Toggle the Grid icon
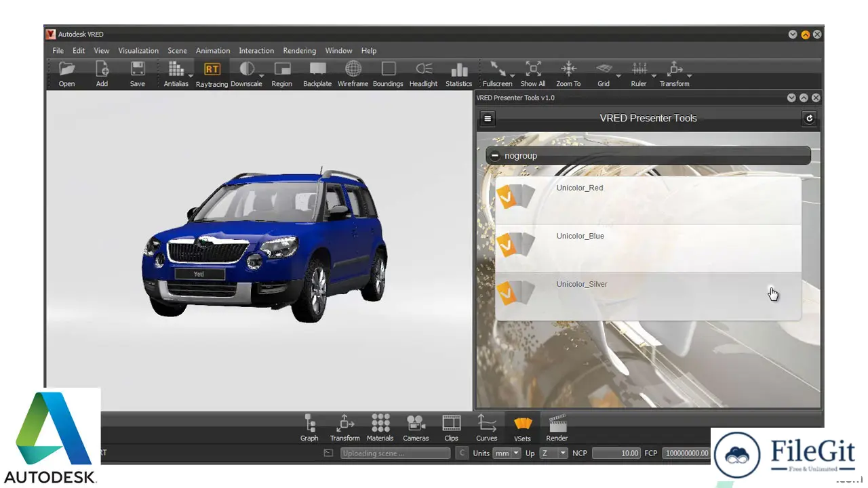 tap(604, 68)
